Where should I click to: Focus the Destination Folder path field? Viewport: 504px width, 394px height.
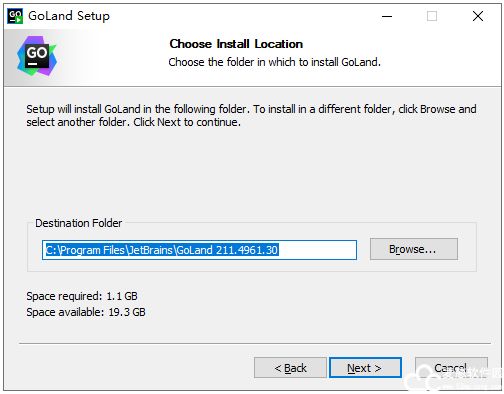coord(199,250)
